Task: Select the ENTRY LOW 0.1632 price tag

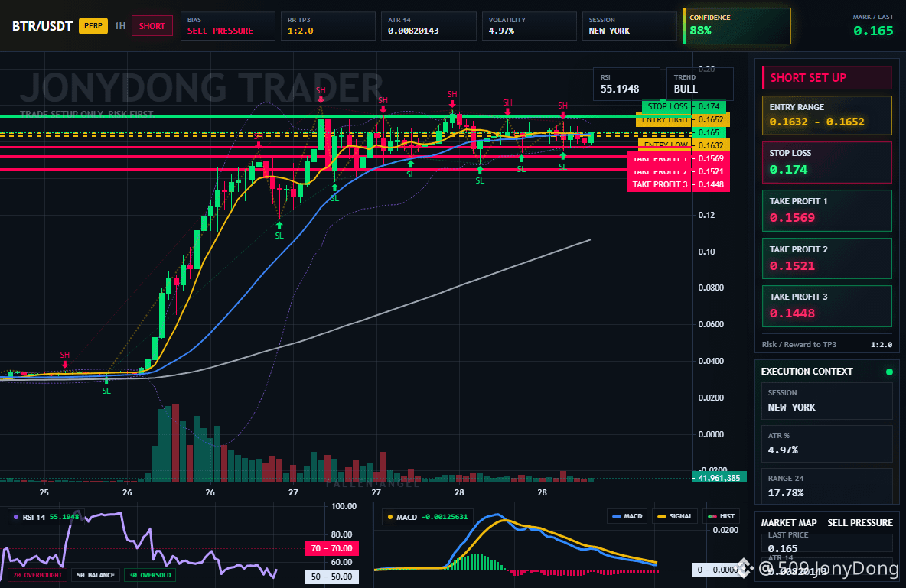Action: (x=683, y=145)
